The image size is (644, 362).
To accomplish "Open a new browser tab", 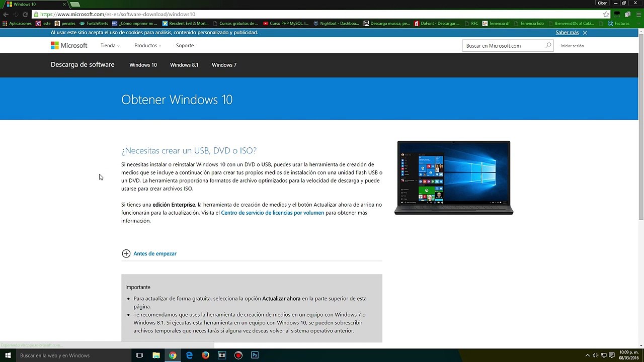I will point(75,4).
